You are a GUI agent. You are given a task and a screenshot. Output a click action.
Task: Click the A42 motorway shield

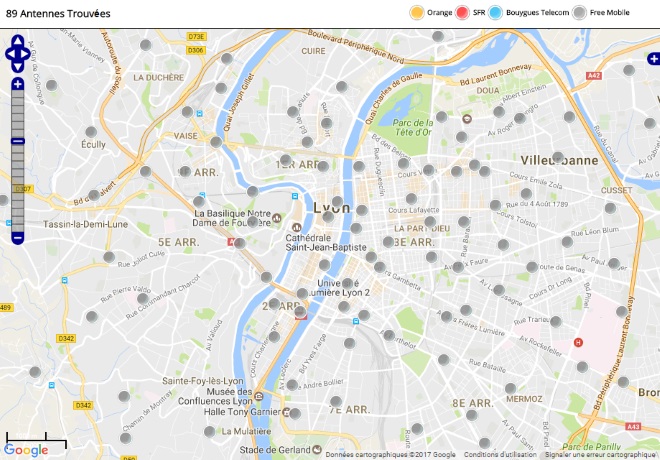tap(594, 76)
